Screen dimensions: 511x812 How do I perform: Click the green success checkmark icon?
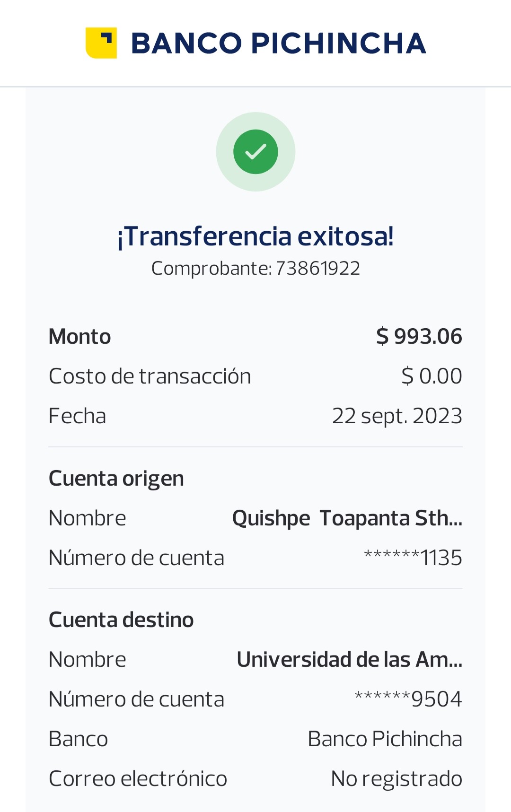coord(255,152)
